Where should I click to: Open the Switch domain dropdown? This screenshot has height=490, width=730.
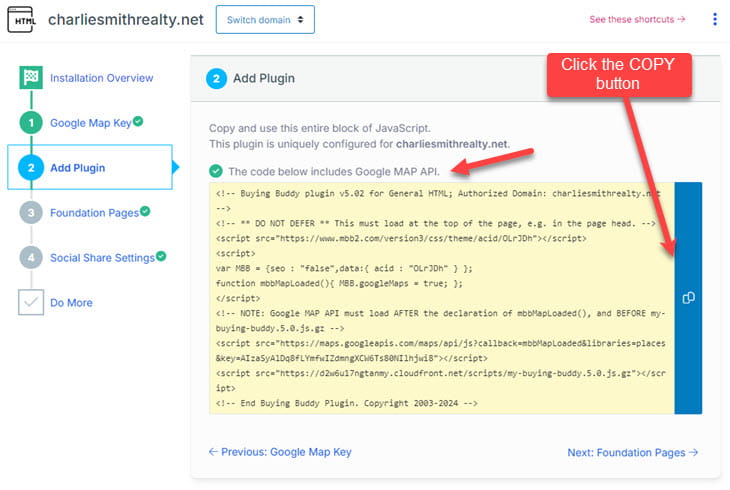[265, 20]
